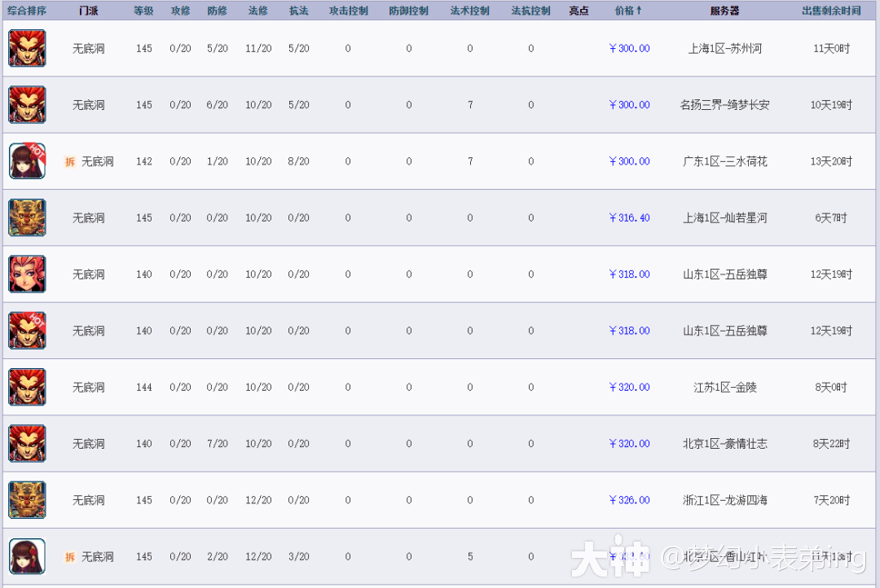Click the 拆 badge in the last listing row

pos(70,557)
